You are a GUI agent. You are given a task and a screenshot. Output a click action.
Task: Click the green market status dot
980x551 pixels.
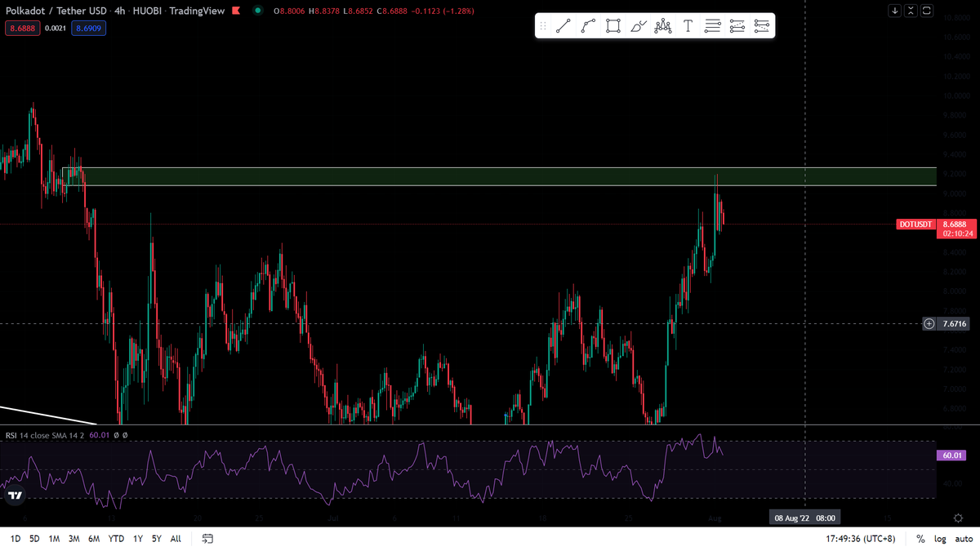coord(258,11)
